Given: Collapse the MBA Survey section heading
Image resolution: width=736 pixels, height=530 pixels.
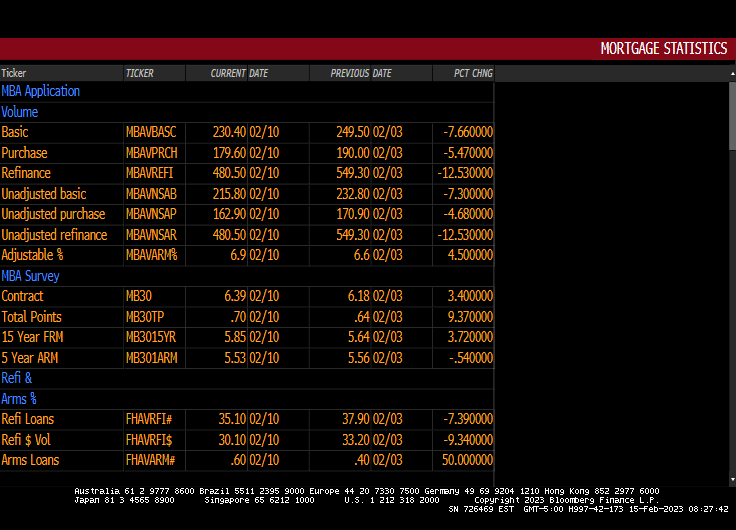Looking at the screenshot, I should tap(30, 276).
